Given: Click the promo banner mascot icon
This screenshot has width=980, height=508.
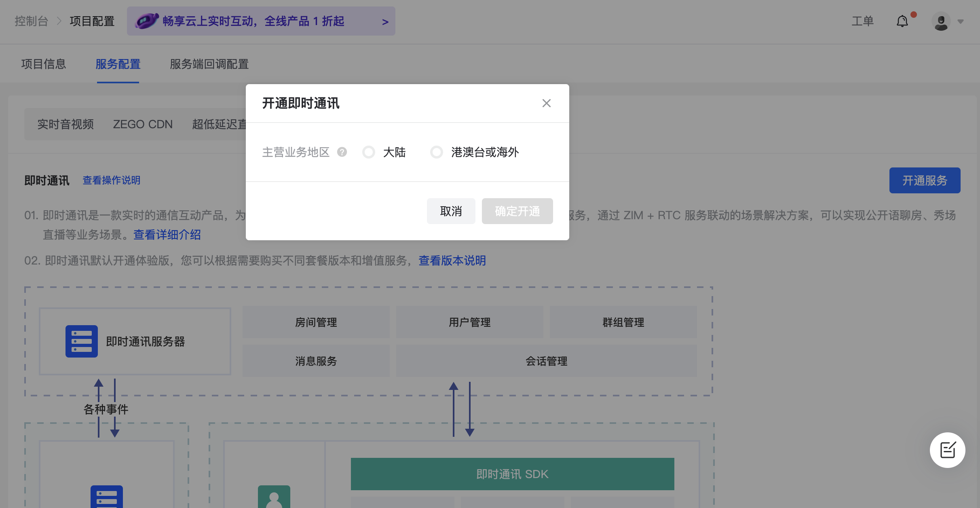Looking at the screenshot, I should pos(146,21).
